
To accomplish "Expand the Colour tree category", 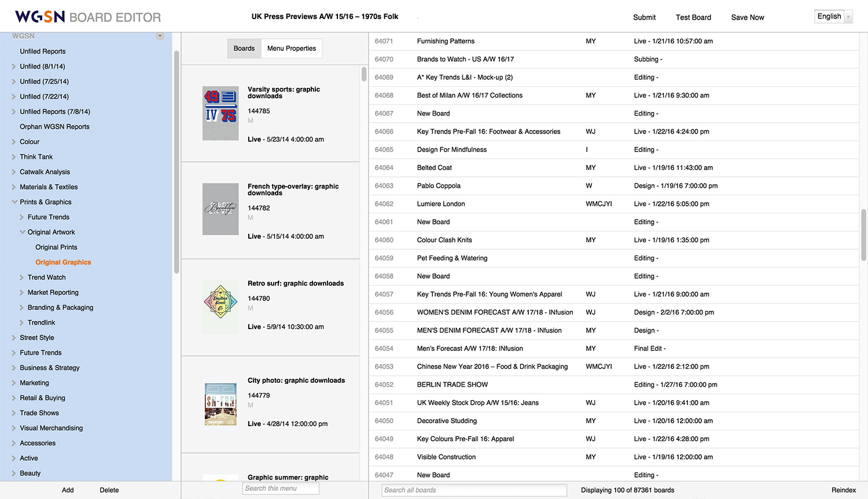I will pyautogui.click(x=14, y=142).
